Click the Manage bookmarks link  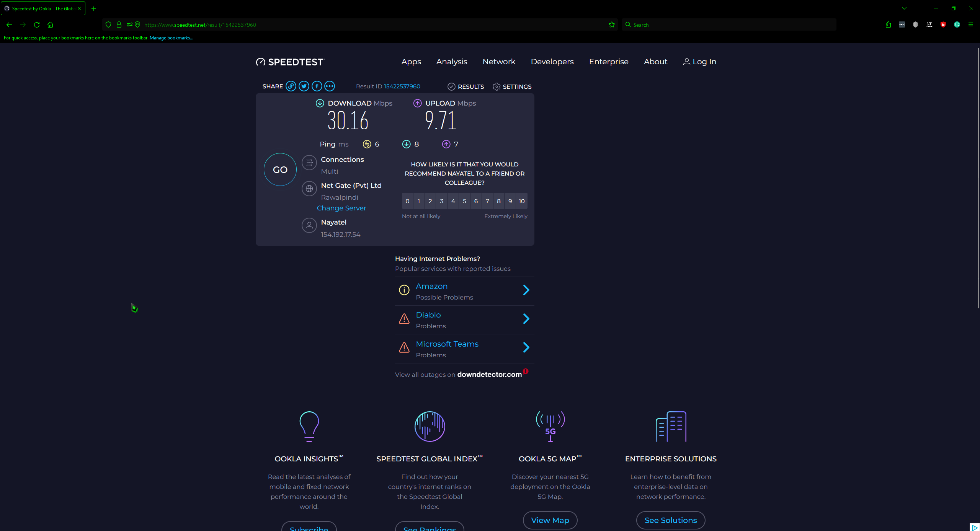(171, 38)
